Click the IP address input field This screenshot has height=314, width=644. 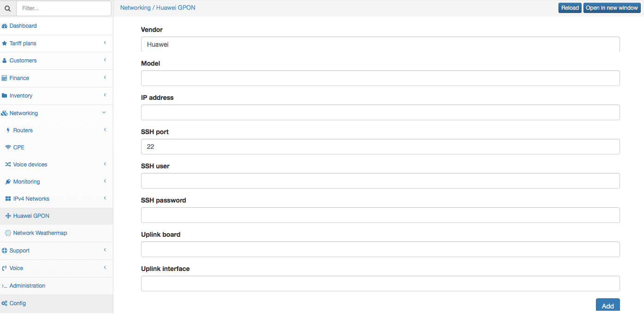pos(380,112)
